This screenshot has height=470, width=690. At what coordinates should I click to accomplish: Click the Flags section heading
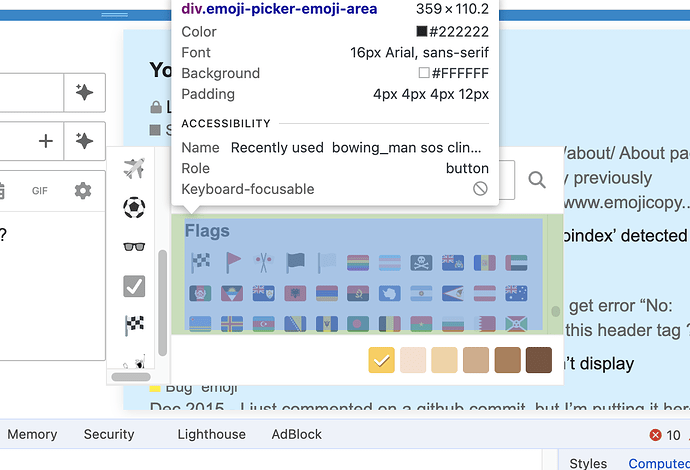pyautogui.click(x=207, y=231)
